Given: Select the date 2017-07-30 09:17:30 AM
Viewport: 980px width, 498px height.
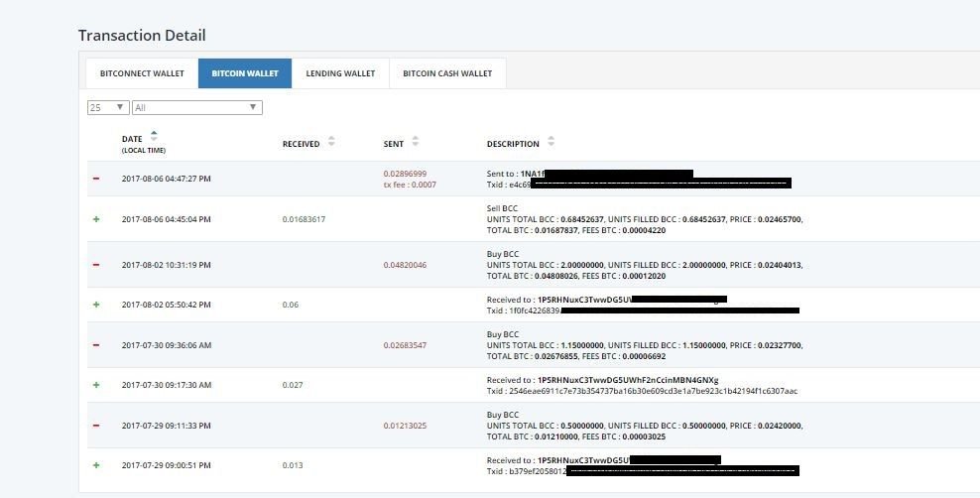Looking at the screenshot, I should click(x=167, y=385).
